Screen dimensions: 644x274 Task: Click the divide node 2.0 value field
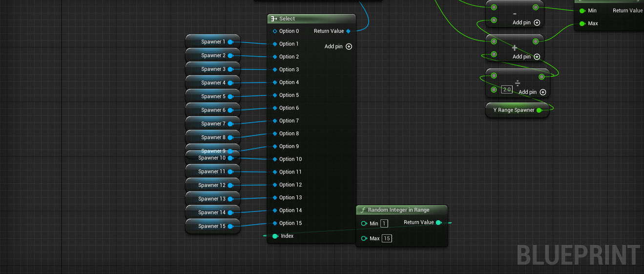(507, 90)
